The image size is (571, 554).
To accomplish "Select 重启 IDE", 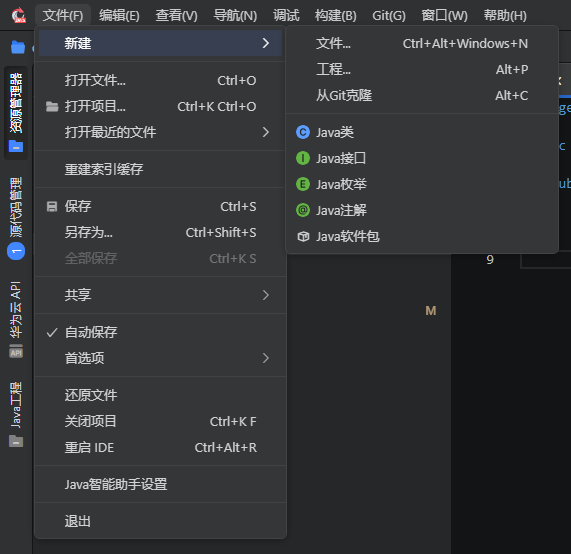I will (x=161, y=448).
